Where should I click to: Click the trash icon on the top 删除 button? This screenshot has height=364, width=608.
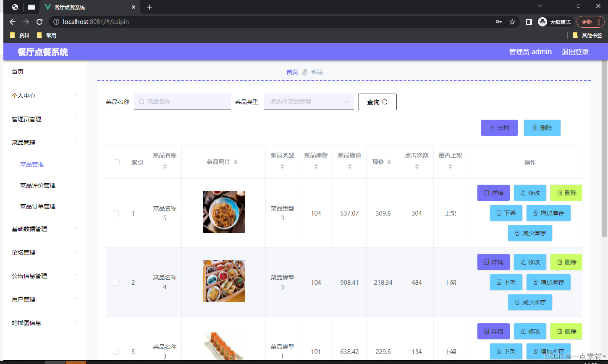point(535,127)
